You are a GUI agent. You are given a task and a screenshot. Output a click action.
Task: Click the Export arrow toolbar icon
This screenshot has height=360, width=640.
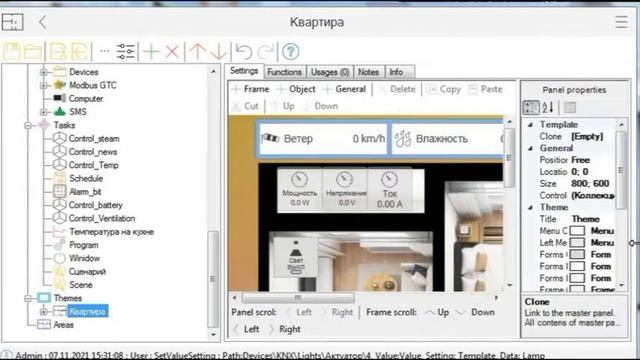58,51
